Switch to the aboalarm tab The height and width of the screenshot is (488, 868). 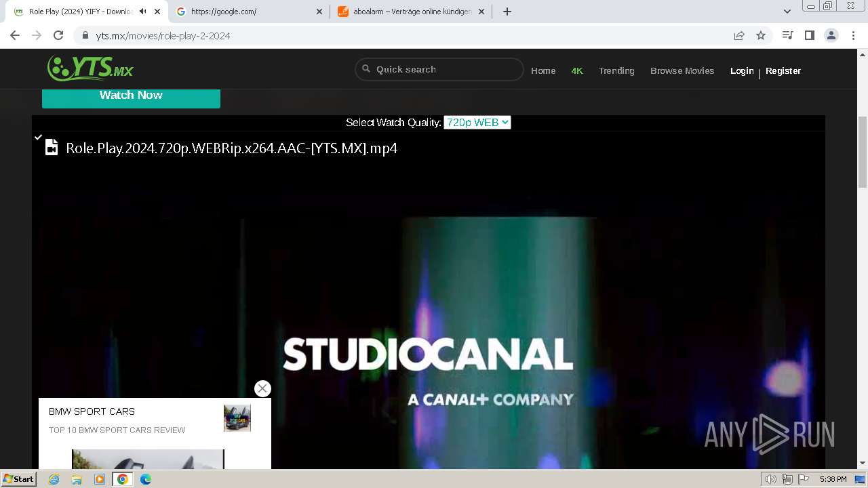click(411, 12)
